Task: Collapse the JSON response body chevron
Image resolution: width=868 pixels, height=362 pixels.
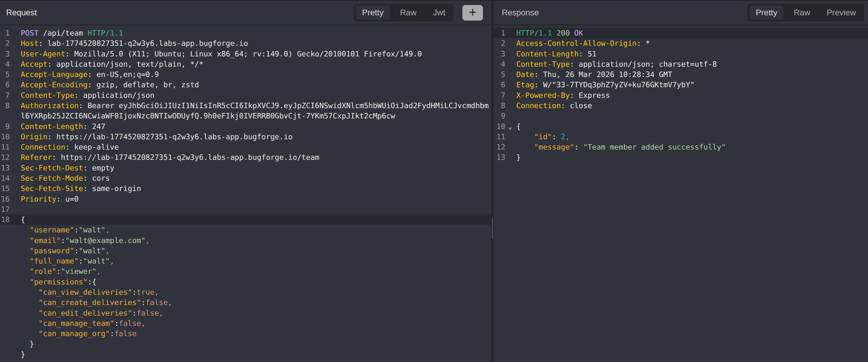Action: click(x=510, y=128)
